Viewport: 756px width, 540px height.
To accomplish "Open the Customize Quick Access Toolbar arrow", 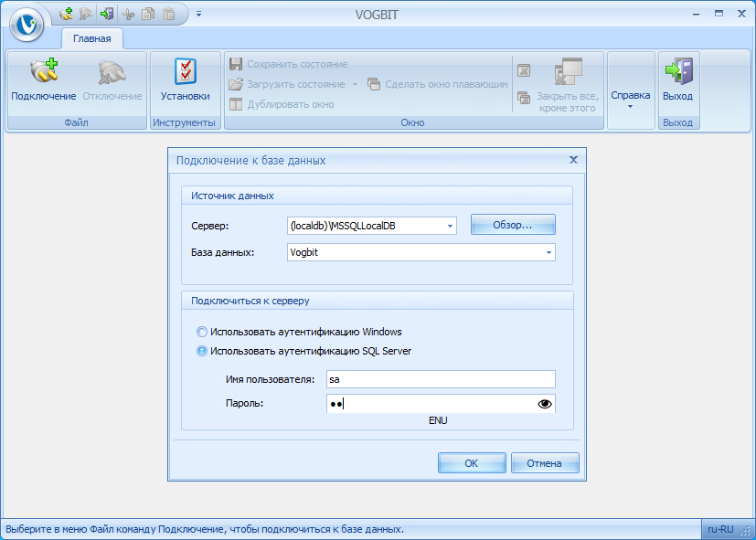I will coord(198,14).
